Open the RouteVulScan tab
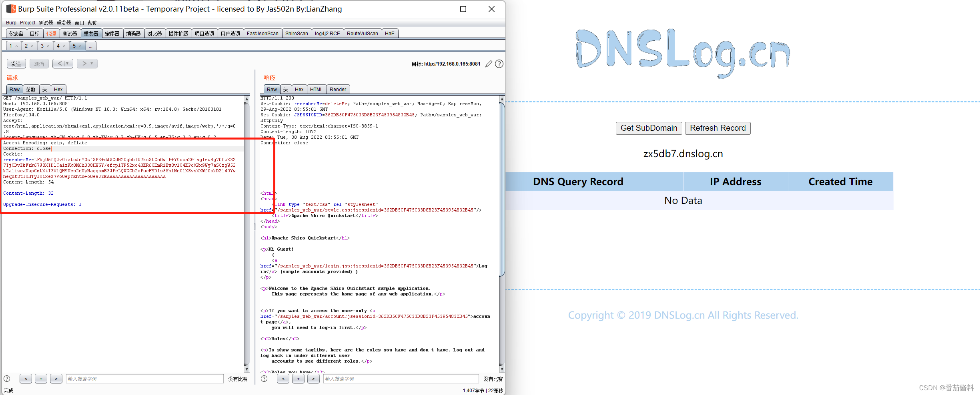Screen dimensions: 980x395 [362, 34]
